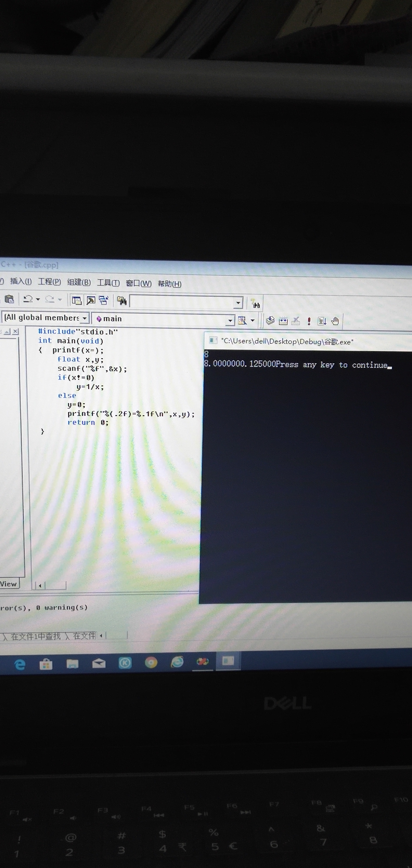The image size is (412, 868).
Task: Open the 工程(P) menu
Action: pyautogui.click(x=50, y=282)
